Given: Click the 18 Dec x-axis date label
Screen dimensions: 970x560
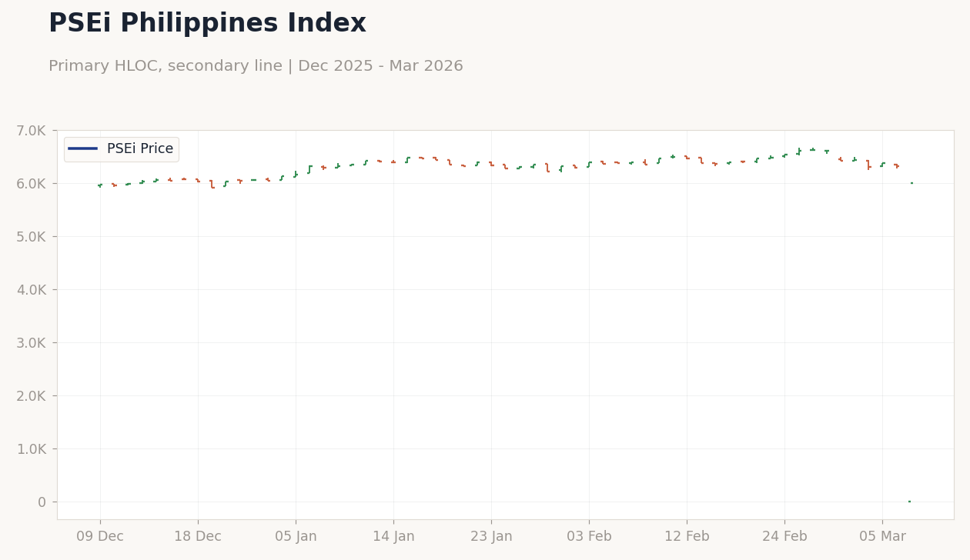Looking at the screenshot, I should (x=198, y=537).
